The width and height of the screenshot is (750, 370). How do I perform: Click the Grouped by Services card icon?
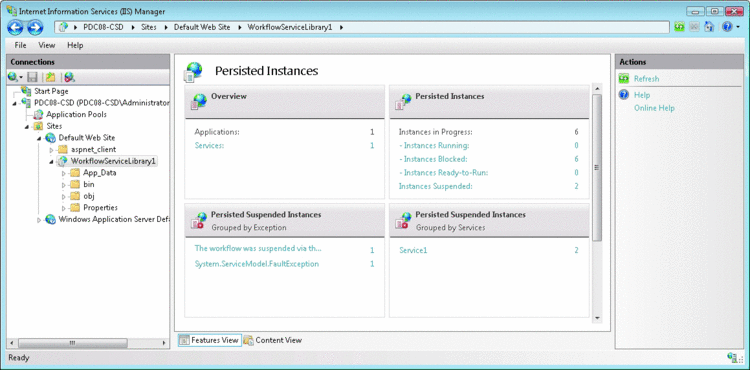pyautogui.click(x=403, y=220)
